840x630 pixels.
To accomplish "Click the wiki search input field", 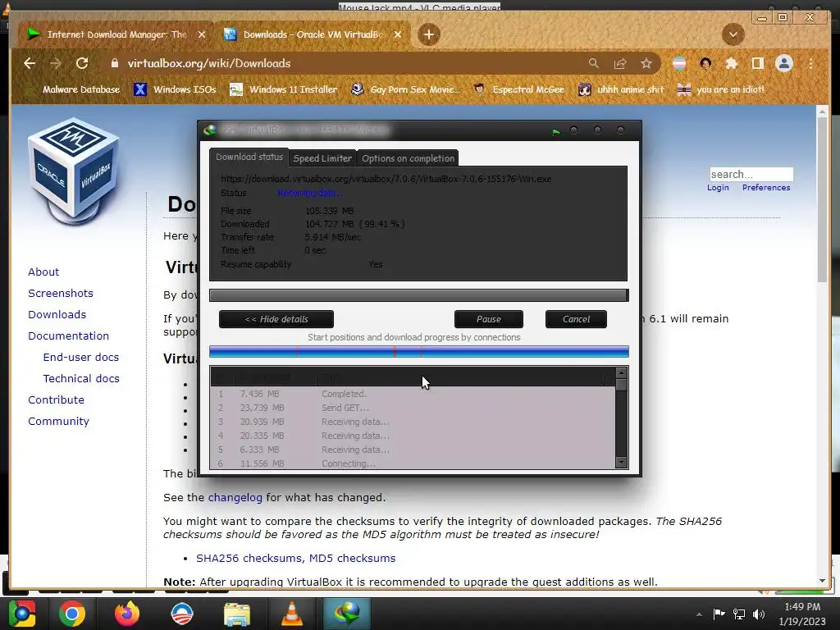I will tap(751, 174).
